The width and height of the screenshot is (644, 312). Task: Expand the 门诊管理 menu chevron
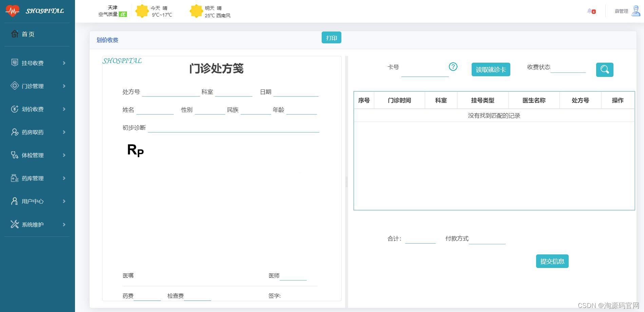click(x=64, y=86)
